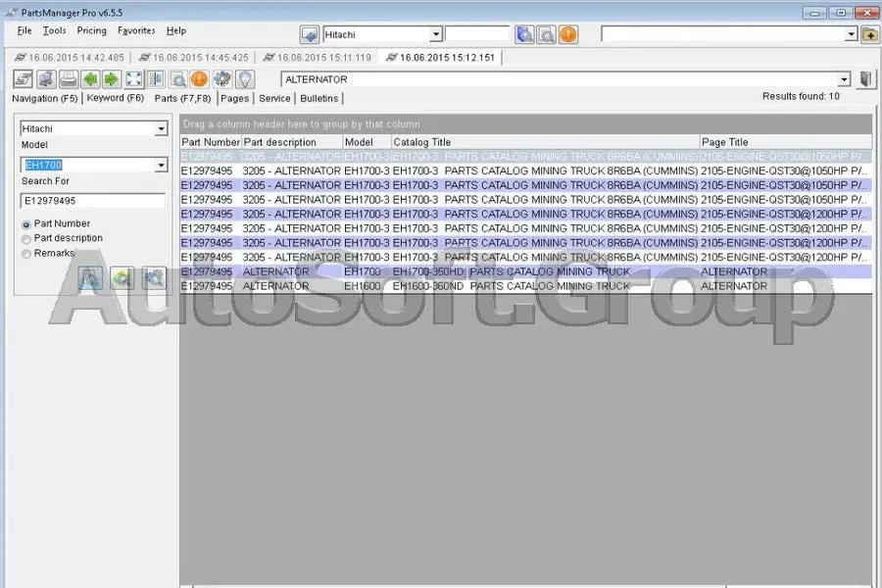Sort by Part description column header
The width and height of the screenshot is (882, 588).
[292, 142]
